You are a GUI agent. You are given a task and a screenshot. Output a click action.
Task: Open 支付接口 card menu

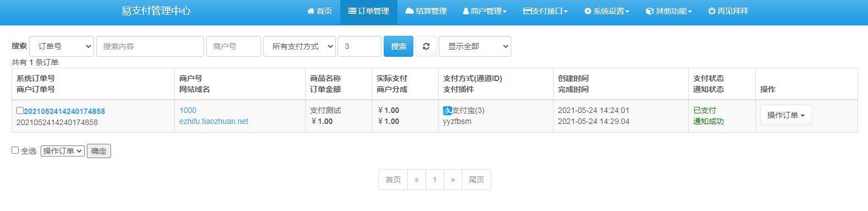545,11
